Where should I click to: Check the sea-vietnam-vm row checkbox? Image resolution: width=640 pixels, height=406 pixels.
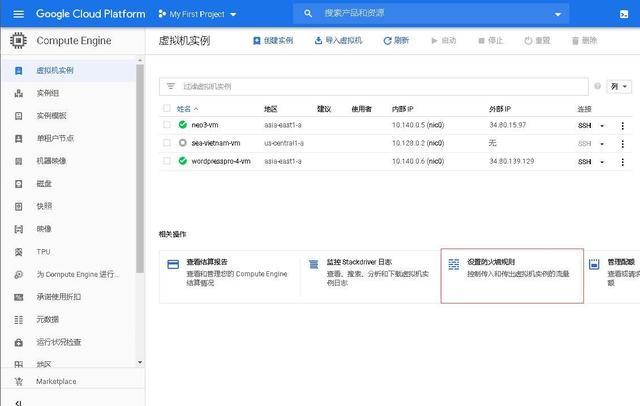coord(167,143)
